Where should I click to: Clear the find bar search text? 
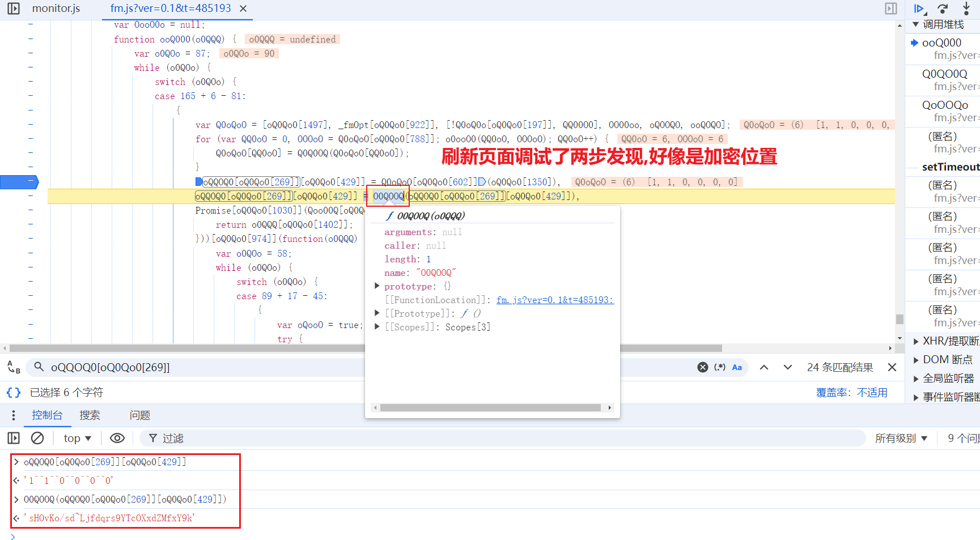[703, 367]
